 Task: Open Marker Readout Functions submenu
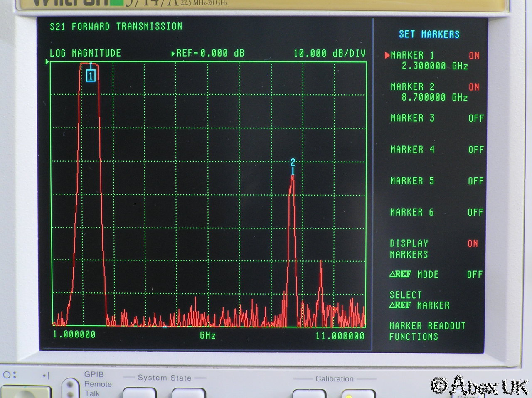pos(427,331)
